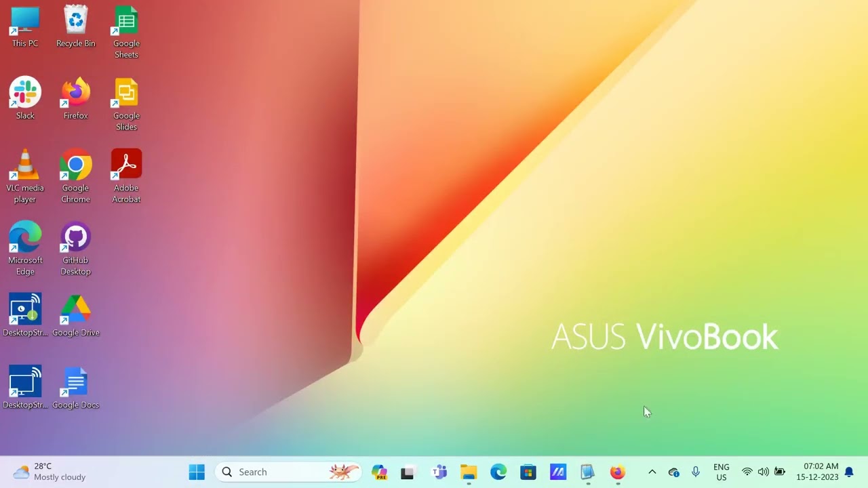The image size is (868, 488).
Task: Select the Google Slides shortcut
Action: pos(126,105)
